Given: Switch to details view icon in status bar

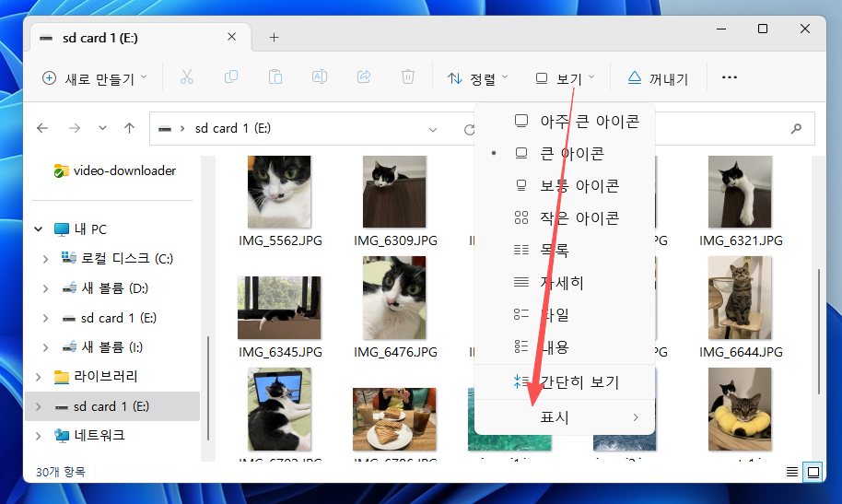Looking at the screenshot, I should point(792,472).
